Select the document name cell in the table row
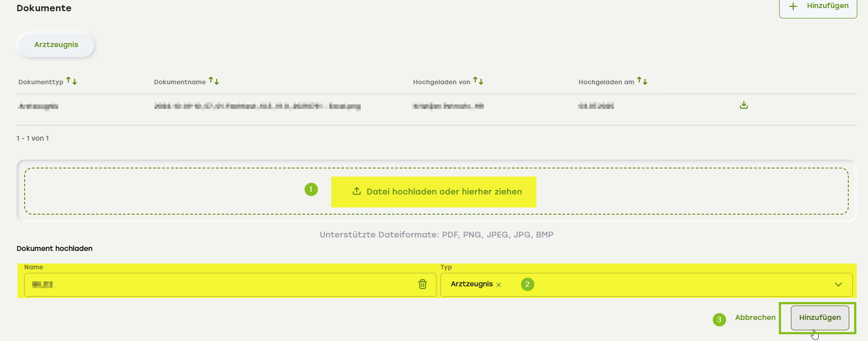The height and width of the screenshot is (341, 868). click(257, 106)
